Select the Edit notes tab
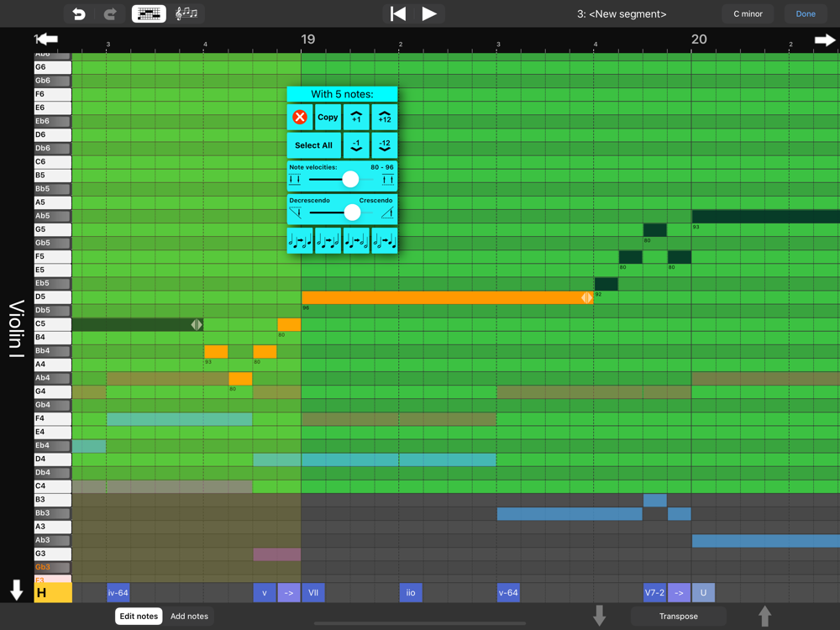 point(139,616)
